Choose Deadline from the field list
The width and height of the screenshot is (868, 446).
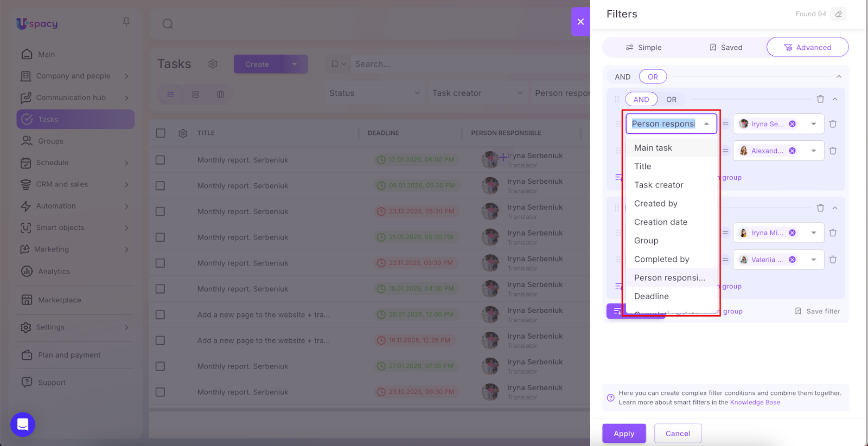click(652, 296)
